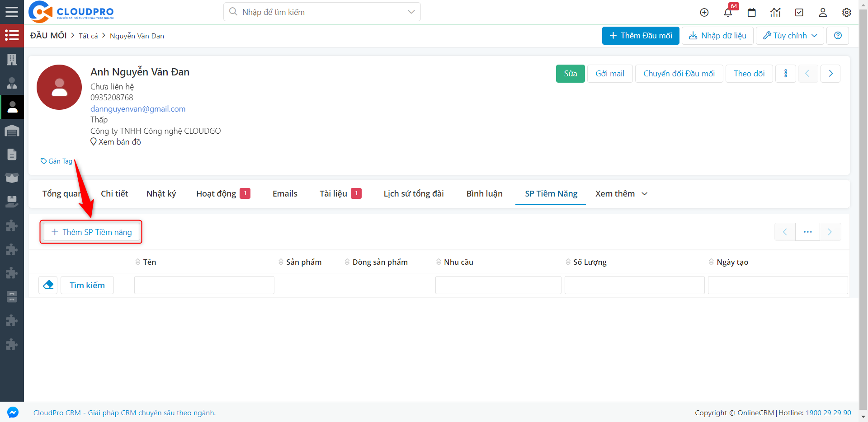
Task: Open the document sidebar icon
Action: point(12,155)
